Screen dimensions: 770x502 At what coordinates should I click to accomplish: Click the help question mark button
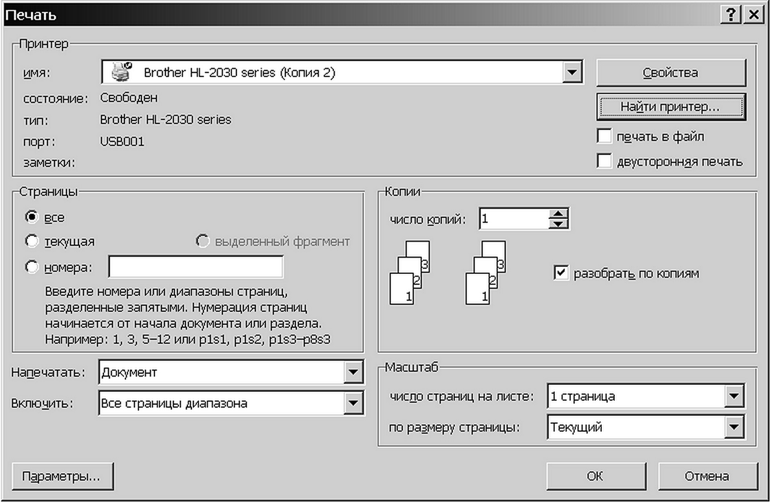[731, 15]
